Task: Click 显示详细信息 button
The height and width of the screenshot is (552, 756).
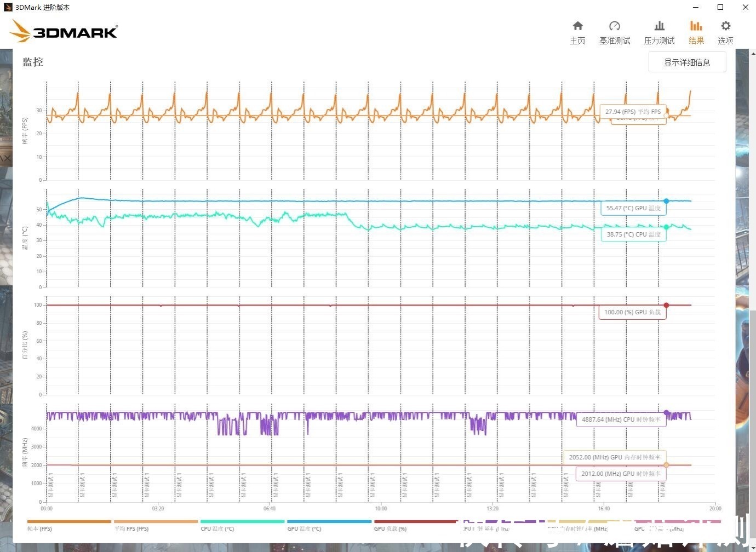Action: pyautogui.click(x=687, y=62)
